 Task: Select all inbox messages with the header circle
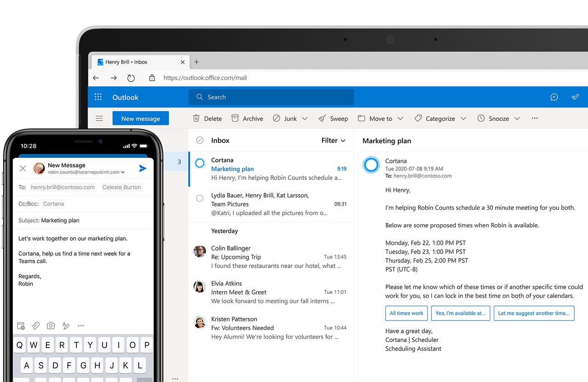pyautogui.click(x=199, y=140)
